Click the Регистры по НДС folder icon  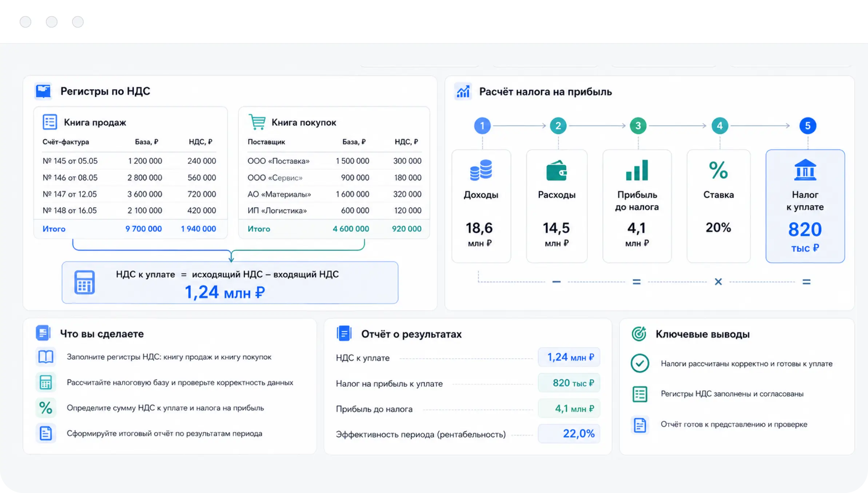coord(43,91)
